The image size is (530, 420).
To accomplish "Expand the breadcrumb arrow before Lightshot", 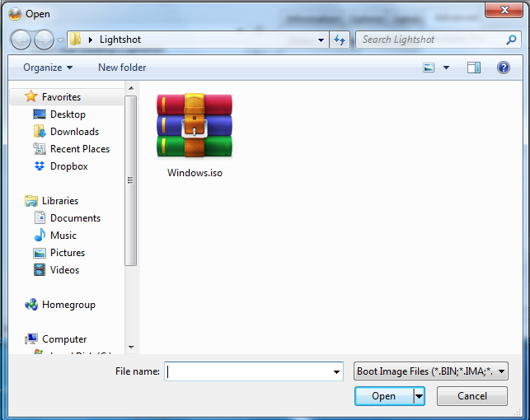I will [x=90, y=40].
